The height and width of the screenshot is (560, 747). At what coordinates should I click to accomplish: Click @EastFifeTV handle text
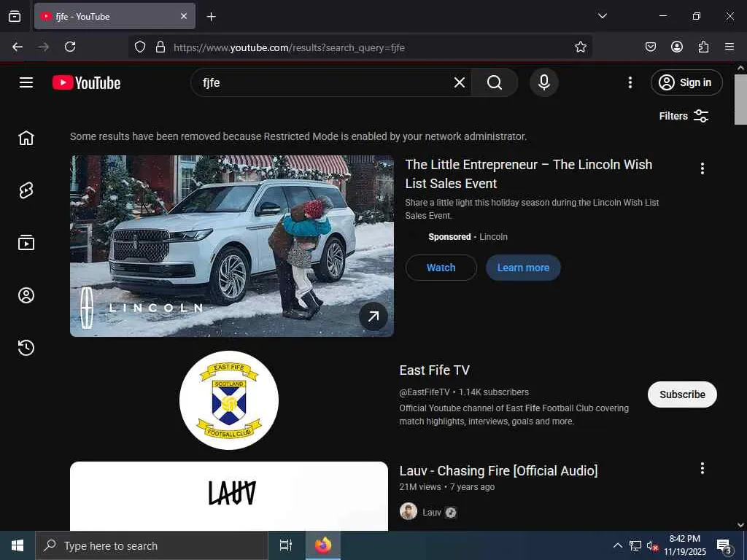coord(425,392)
